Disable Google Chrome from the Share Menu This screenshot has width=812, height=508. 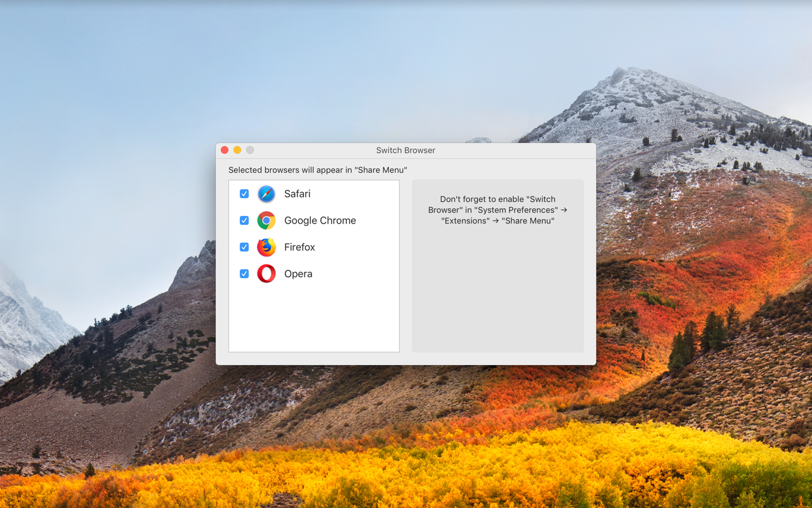(244, 220)
